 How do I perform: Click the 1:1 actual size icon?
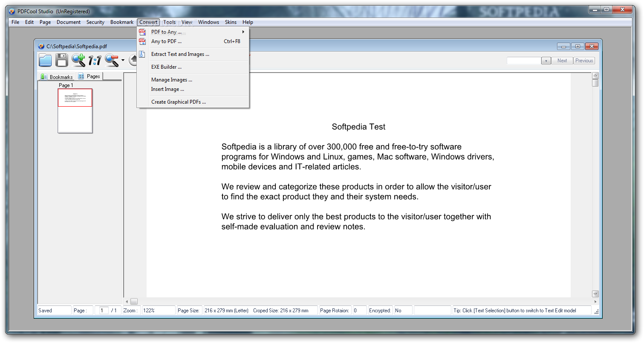click(x=95, y=61)
